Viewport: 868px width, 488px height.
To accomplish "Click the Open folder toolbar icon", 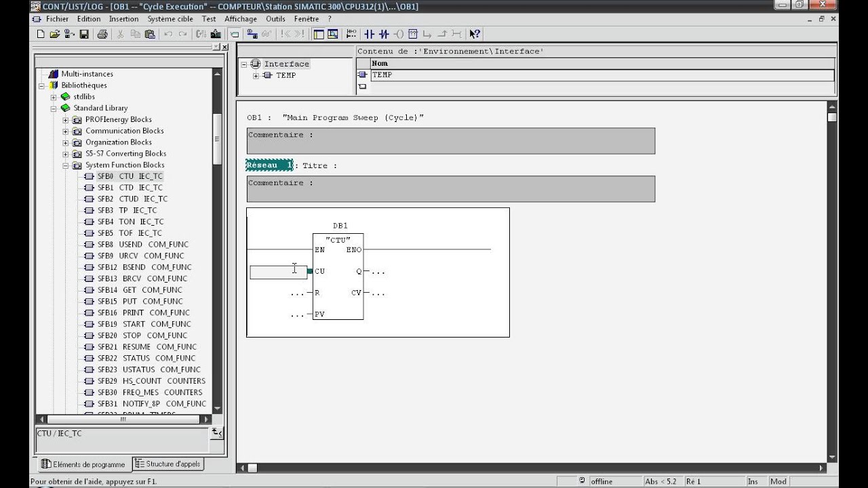I will point(54,34).
